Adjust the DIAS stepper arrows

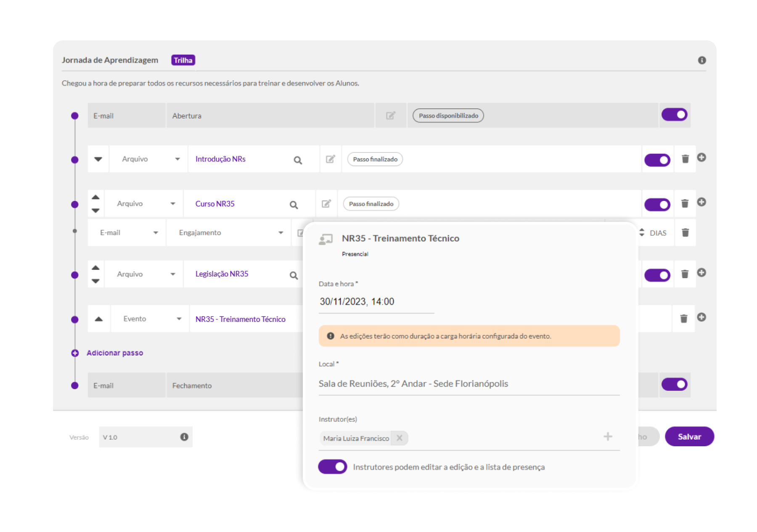[641, 232]
